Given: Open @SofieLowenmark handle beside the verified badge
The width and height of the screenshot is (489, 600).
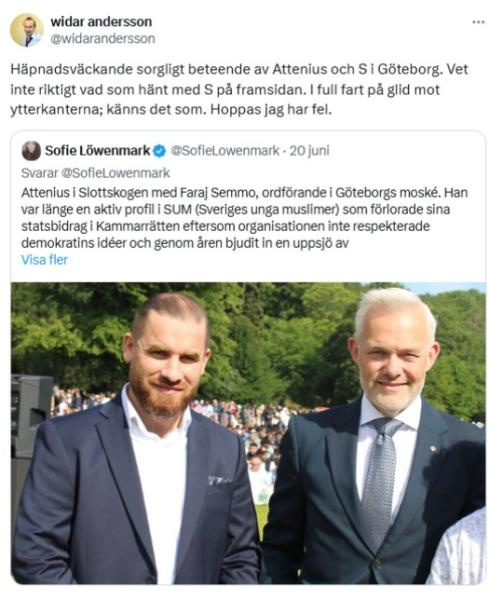Looking at the screenshot, I should (225, 151).
